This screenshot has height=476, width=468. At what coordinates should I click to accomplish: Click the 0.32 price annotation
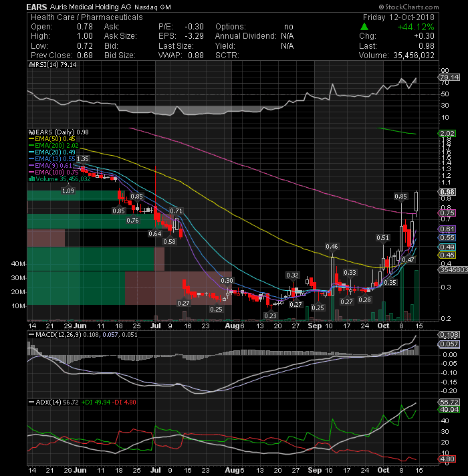point(293,275)
